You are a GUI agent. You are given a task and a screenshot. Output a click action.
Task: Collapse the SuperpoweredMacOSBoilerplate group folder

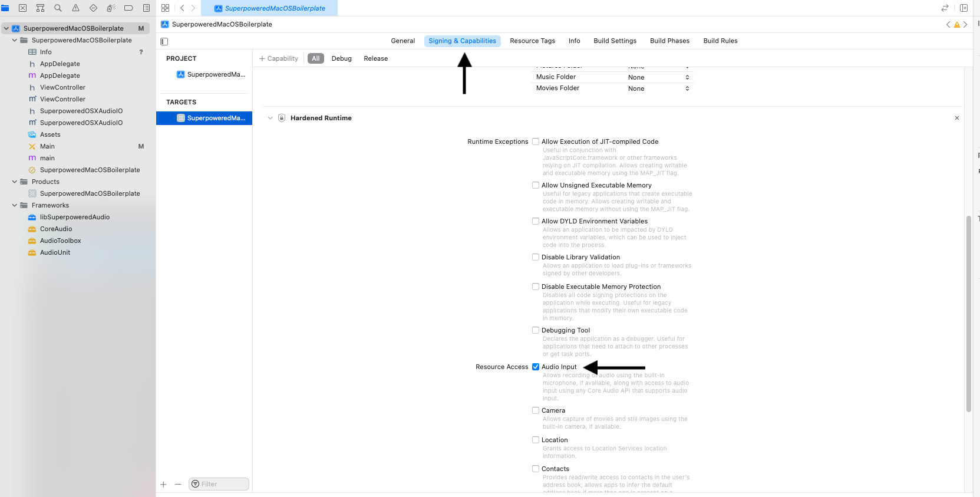pos(15,40)
